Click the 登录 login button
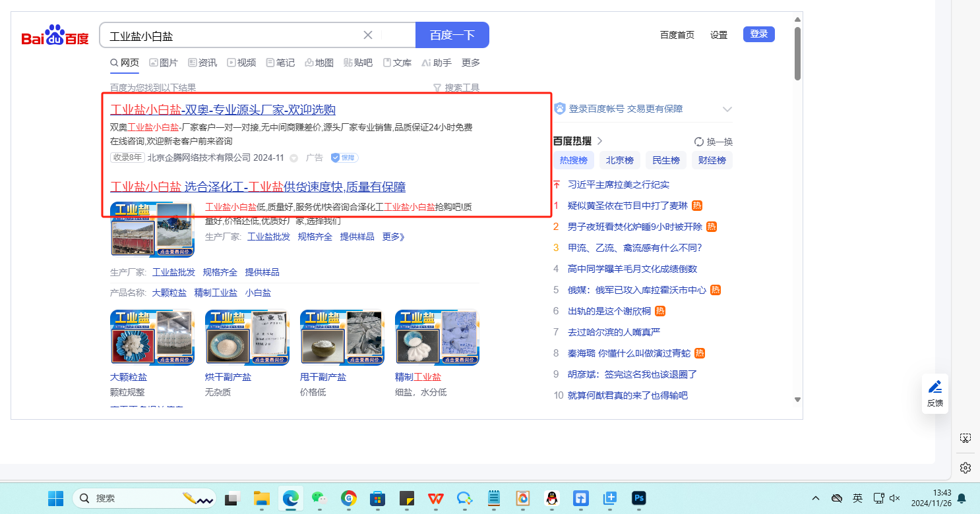 pos(758,34)
